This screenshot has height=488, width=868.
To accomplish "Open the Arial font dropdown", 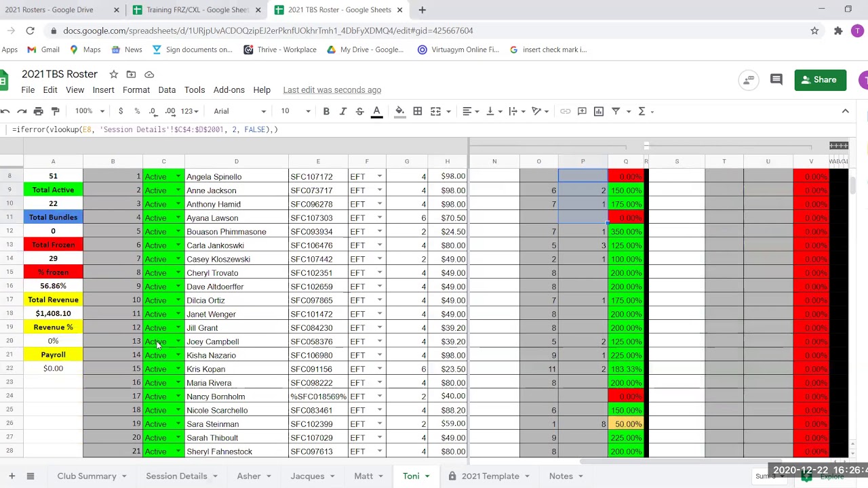I will 240,111.
